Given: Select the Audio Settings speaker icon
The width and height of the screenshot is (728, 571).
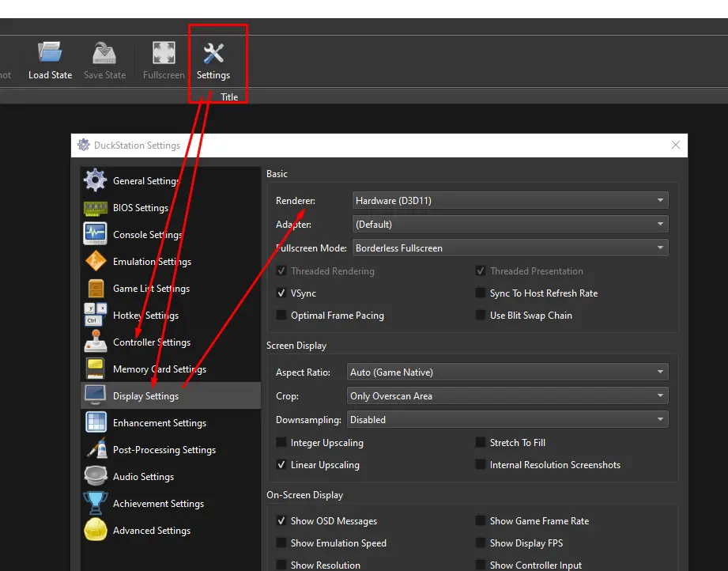Looking at the screenshot, I should pyautogui.click(x=96, y=477).
